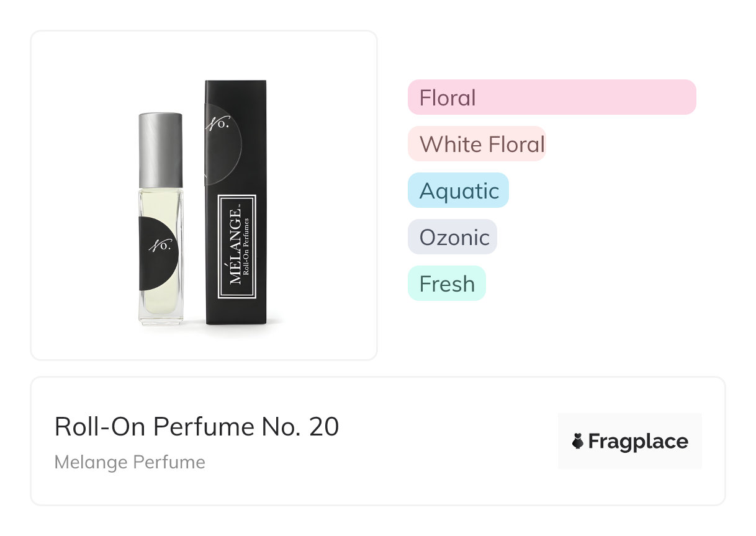Screen dimensions: 756x536
Task: Choose the Aquatic accord tag
Action: pos(458,190)
